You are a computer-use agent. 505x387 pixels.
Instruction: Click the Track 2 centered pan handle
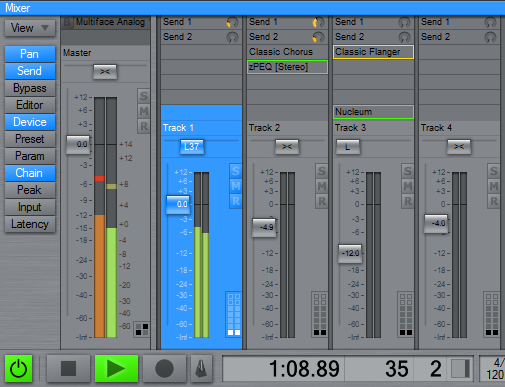pos(287,147)
